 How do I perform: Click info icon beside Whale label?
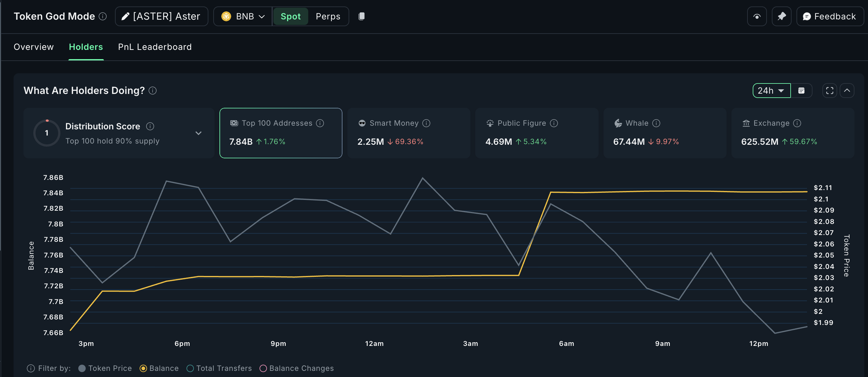click(x=656, y=123)
